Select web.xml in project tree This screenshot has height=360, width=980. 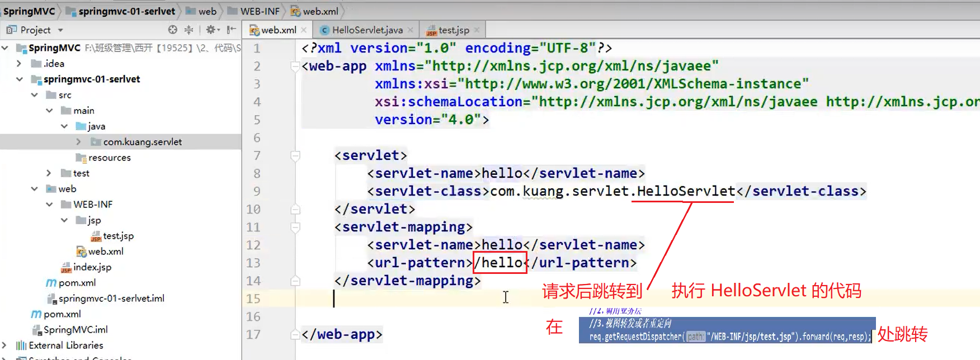click(x=106, y=252)
